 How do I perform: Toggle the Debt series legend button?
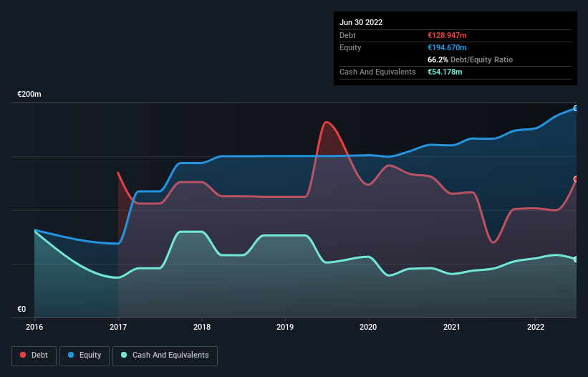[x=34, y=355]
